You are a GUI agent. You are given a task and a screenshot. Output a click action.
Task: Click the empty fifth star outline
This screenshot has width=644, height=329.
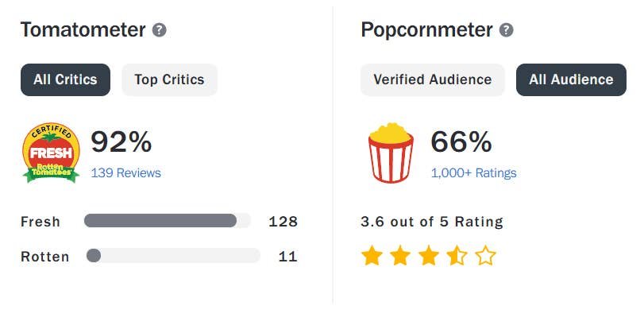485,255
